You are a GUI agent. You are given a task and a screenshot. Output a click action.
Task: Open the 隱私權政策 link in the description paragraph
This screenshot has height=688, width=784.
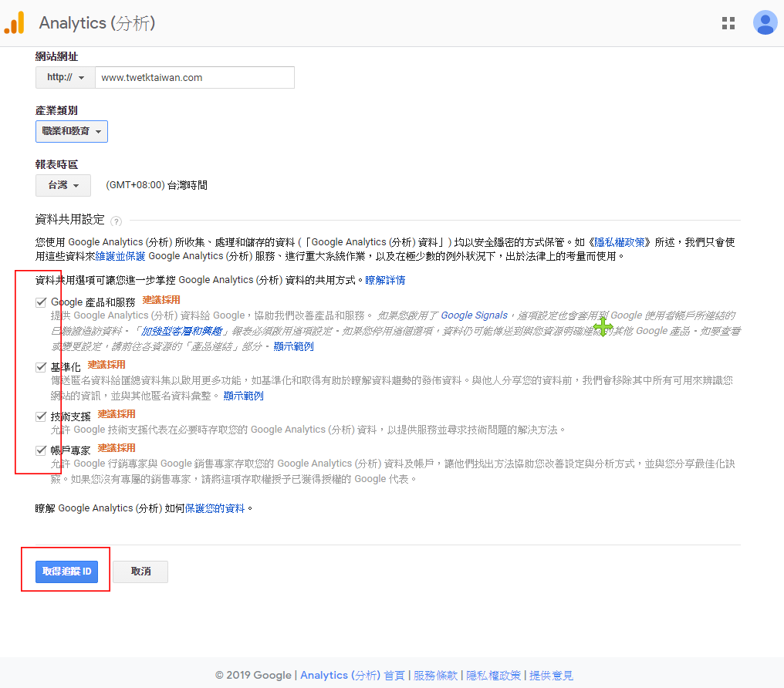[x=620, y=242]
